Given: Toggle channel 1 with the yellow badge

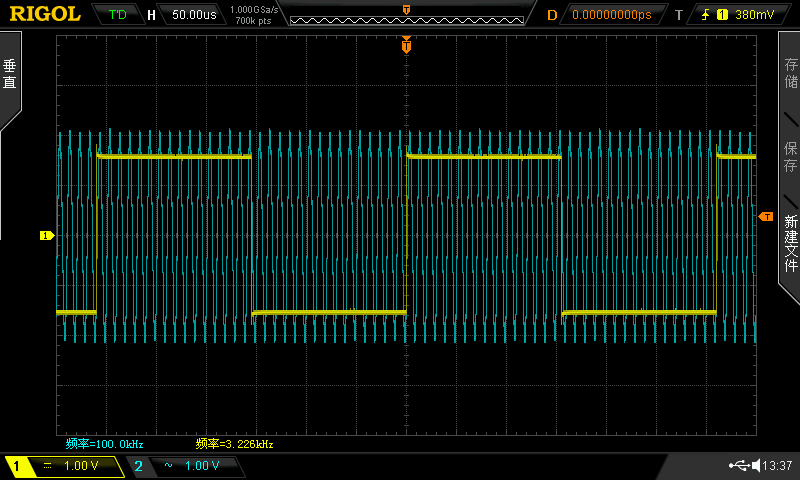Looking at the screenshot, I should [16, 466].
